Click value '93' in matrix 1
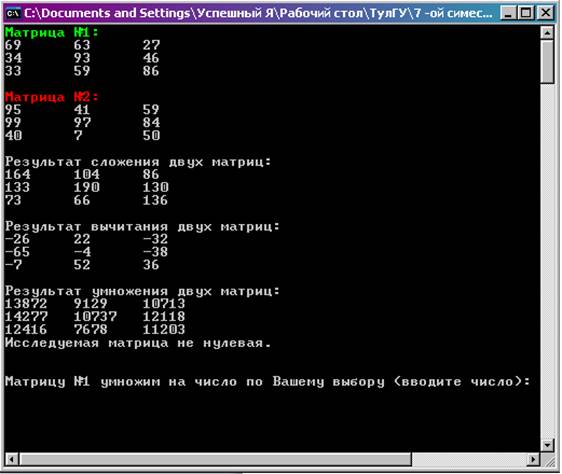562x474 pixels. (82, 58)
